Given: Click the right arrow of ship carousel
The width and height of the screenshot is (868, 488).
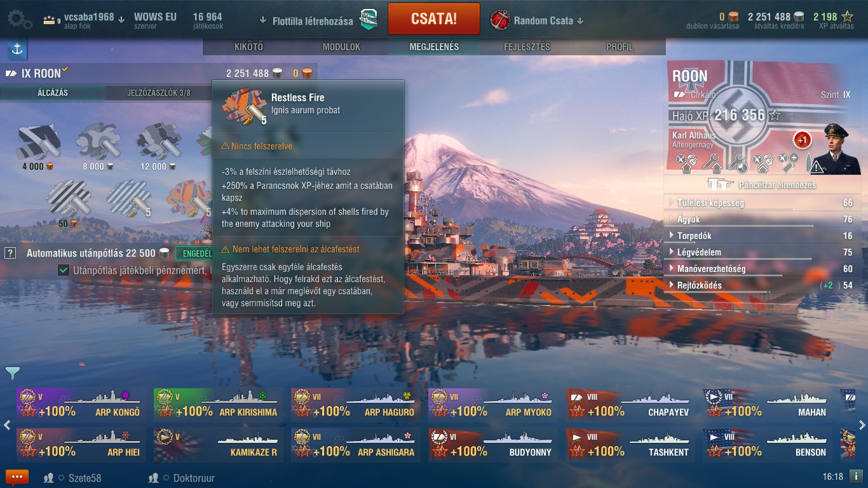Looking at the screenshot, I should (x=862, y=425).
